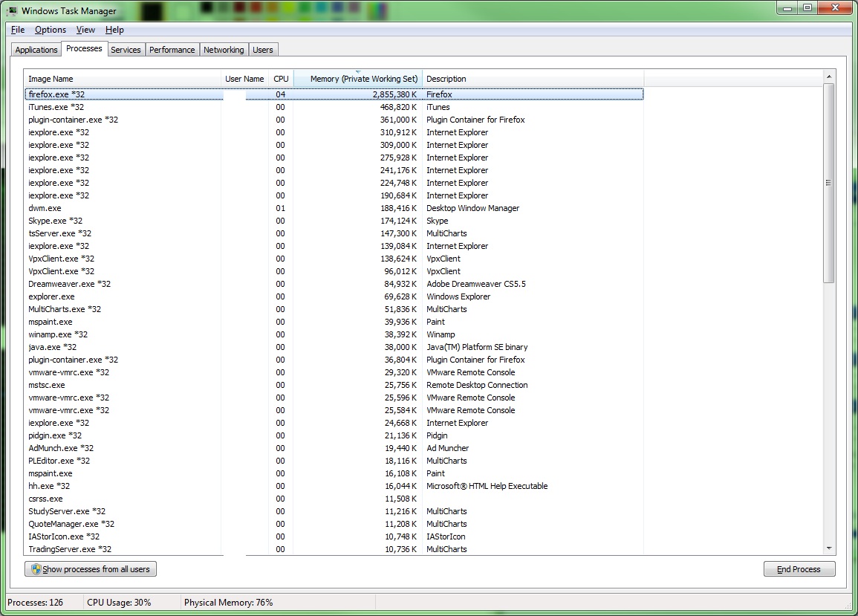Select the java.exe *32 process

tap(334, 346)
